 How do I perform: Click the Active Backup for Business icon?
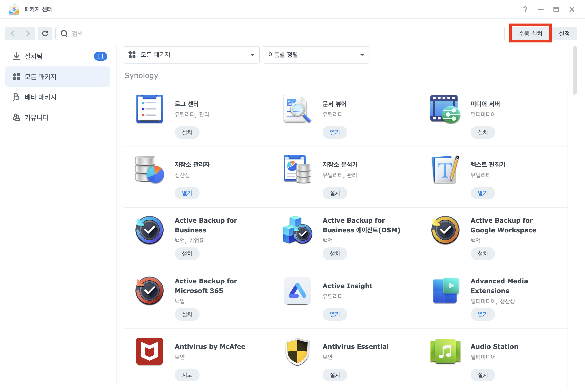(149, 230)
